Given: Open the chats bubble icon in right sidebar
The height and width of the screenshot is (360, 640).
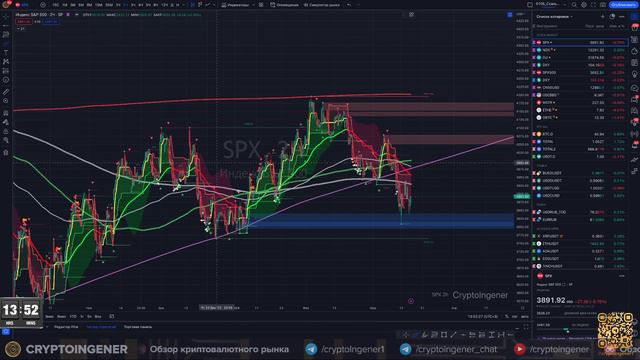Looking at the screenshot, I should pyautogui.click(x=635, y=88).
